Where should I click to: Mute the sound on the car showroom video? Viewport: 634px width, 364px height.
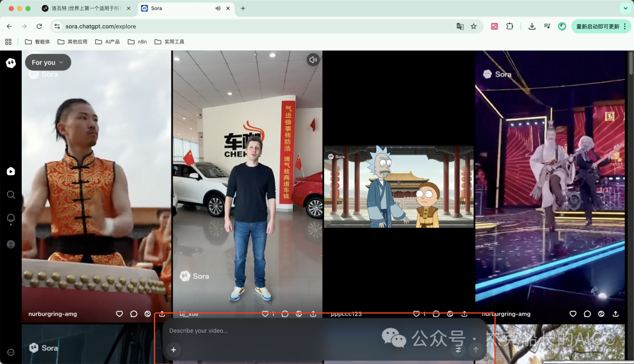pos(313,60)
